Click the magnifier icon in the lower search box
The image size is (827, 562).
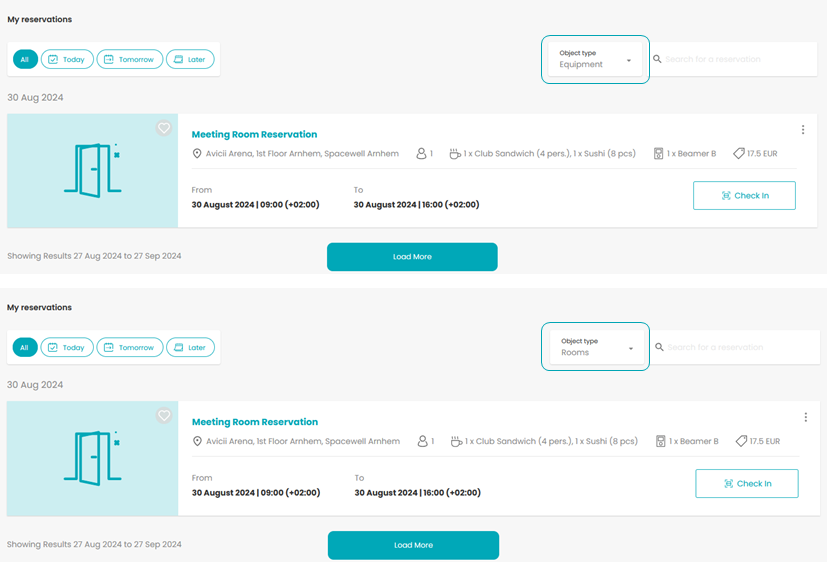point(659,347)
